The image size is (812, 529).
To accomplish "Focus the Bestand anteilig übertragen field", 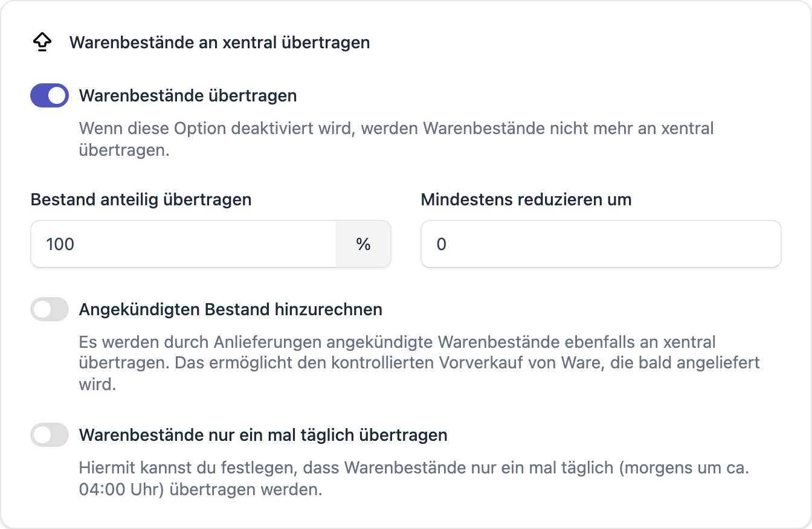I will click(x=184, y=244).
